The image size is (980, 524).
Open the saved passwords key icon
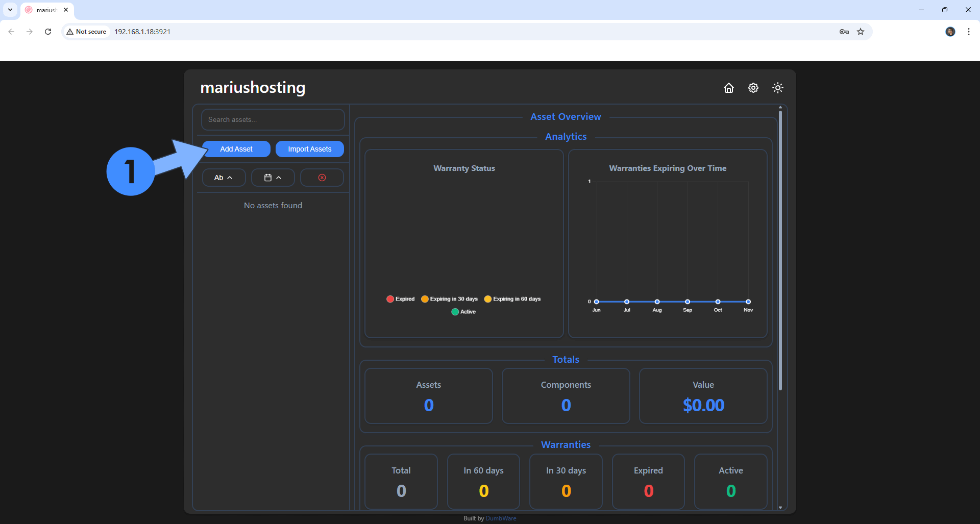tap(844, 32)
